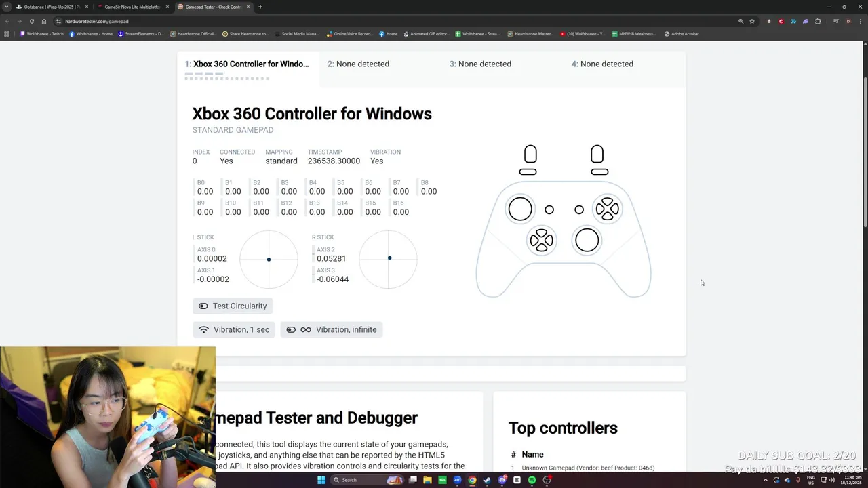The height and width of the screenshot is (488, 868).
Task: Click the B0 button value 0.00
Action: coord(205,192)
